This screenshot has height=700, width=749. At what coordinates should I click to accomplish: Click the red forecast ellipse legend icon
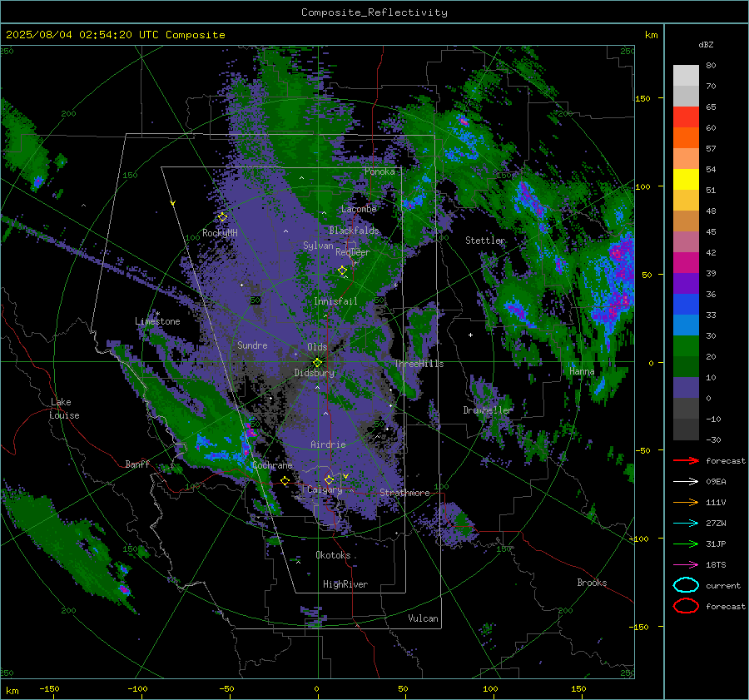[x=686, y=606]
